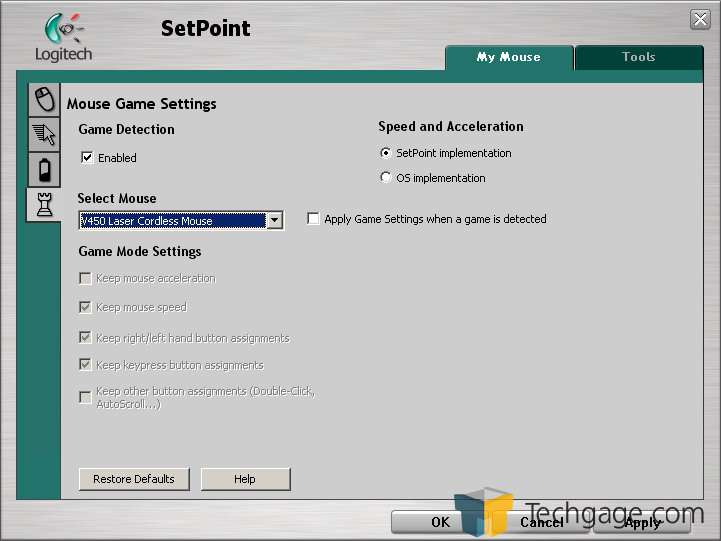Toggle Keep mouse acceleration checkbox

pyautogui.click(x=85, y=278)
